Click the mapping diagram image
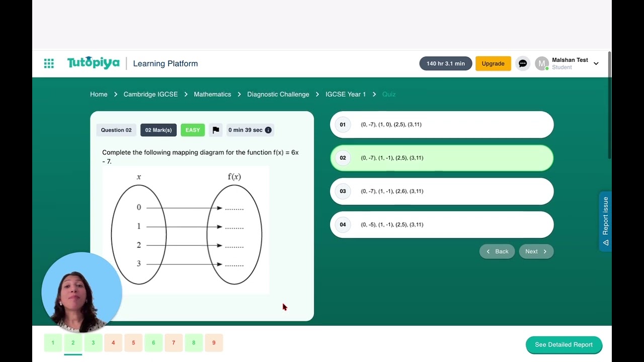Screen dimensions: 644x362 tap(186, 230)
